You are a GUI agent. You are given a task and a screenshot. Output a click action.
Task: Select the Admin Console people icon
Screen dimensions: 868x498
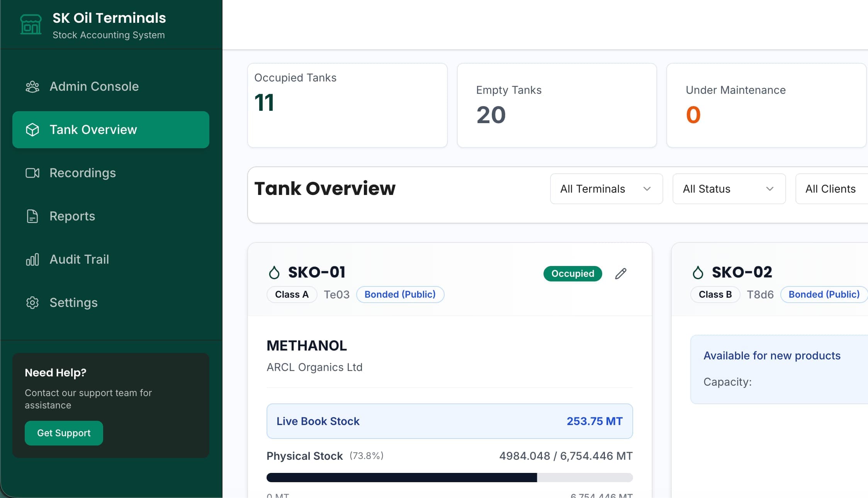[32, 86]
